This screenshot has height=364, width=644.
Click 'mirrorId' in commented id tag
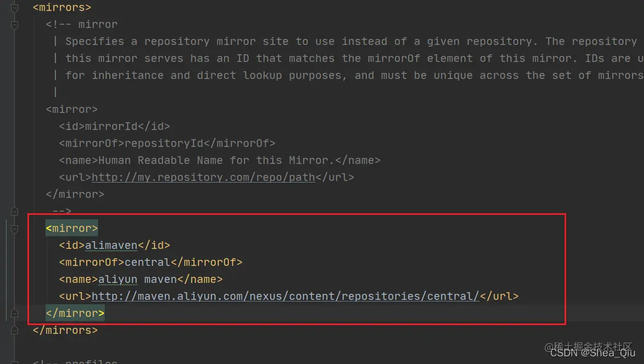click(x=111, y=126)
